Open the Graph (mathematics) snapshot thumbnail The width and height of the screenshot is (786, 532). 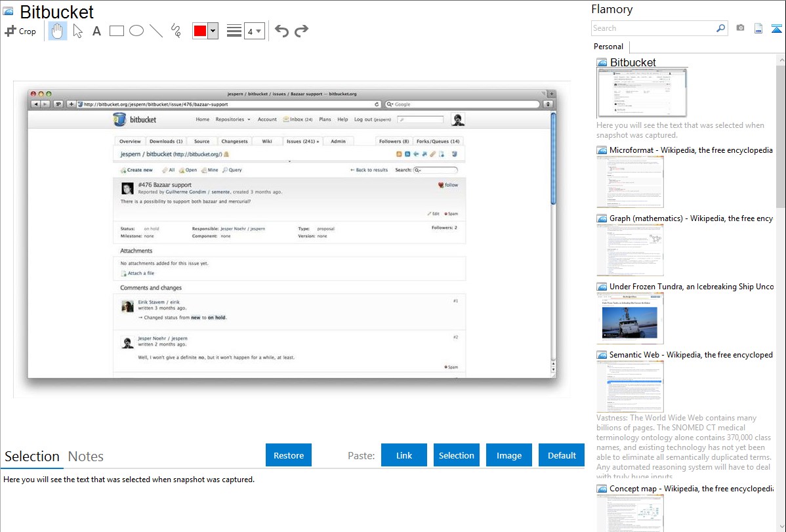[630, 250]
